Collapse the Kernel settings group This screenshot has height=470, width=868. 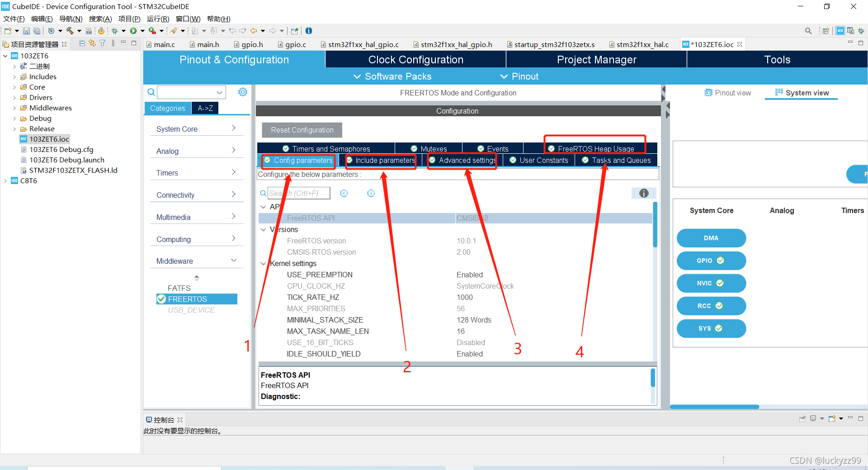pyautogui.click(x=263, y=263)
